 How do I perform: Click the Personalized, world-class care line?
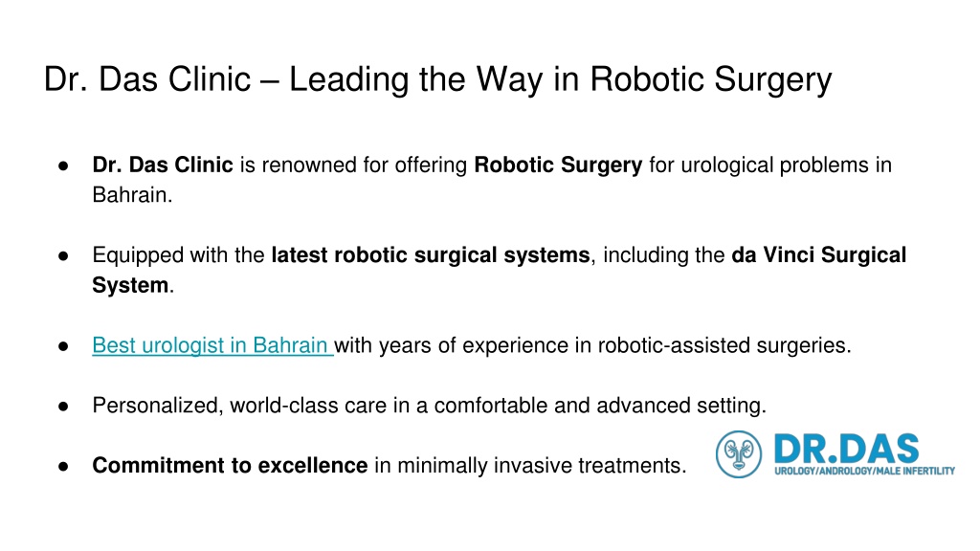click(x=429, y=406)
